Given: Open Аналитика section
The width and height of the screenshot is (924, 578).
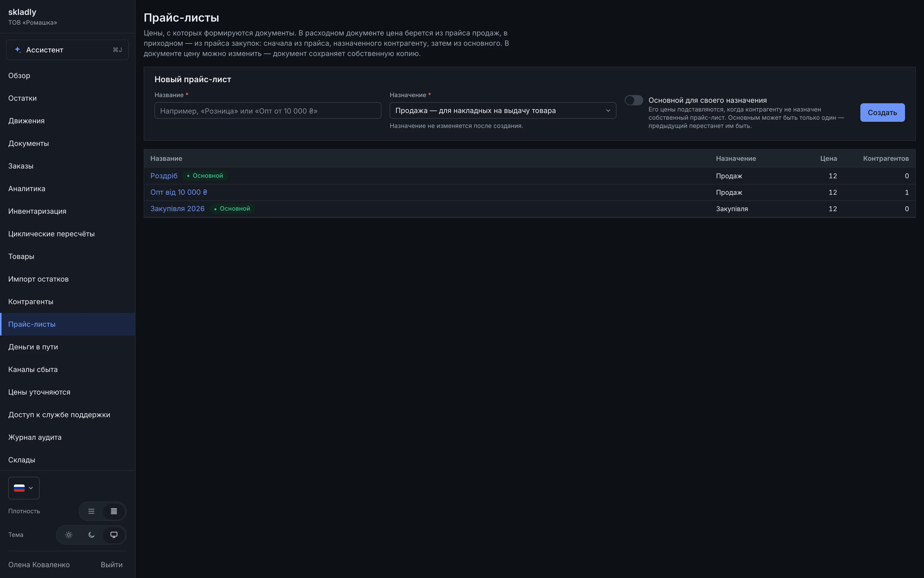Looking at the screenshot, I should tap(68, 189).
